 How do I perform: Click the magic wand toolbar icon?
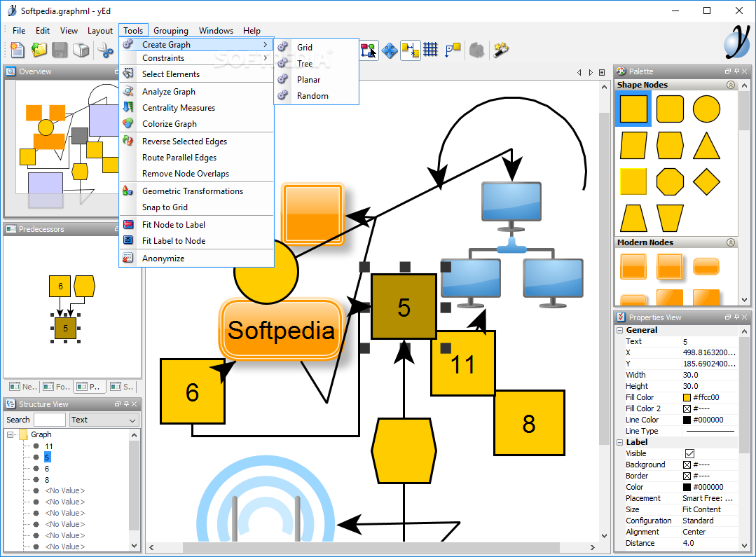501,49
